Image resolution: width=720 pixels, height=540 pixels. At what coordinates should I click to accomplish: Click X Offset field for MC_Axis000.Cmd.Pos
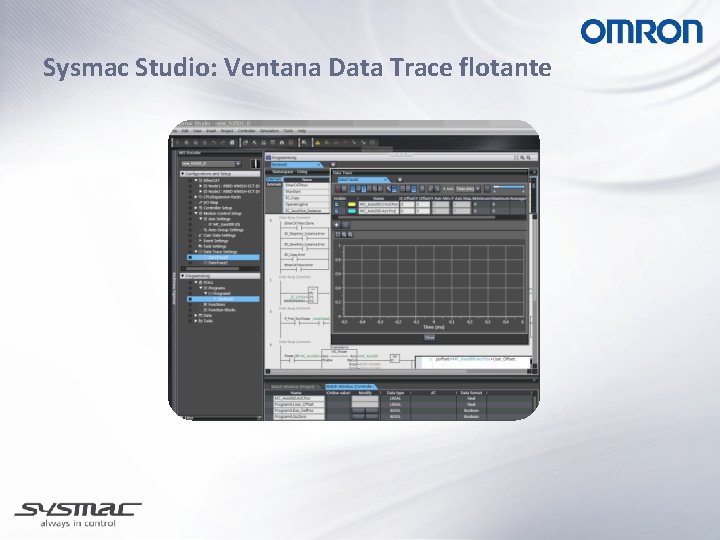pyautogui.click(x=407, y=204)
